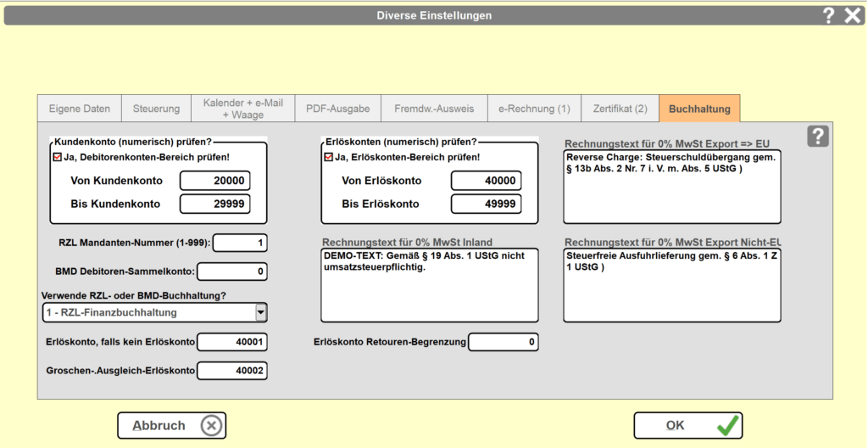Expand the RZL-Finanzbuchhaltung dropdown

point(261,312)
